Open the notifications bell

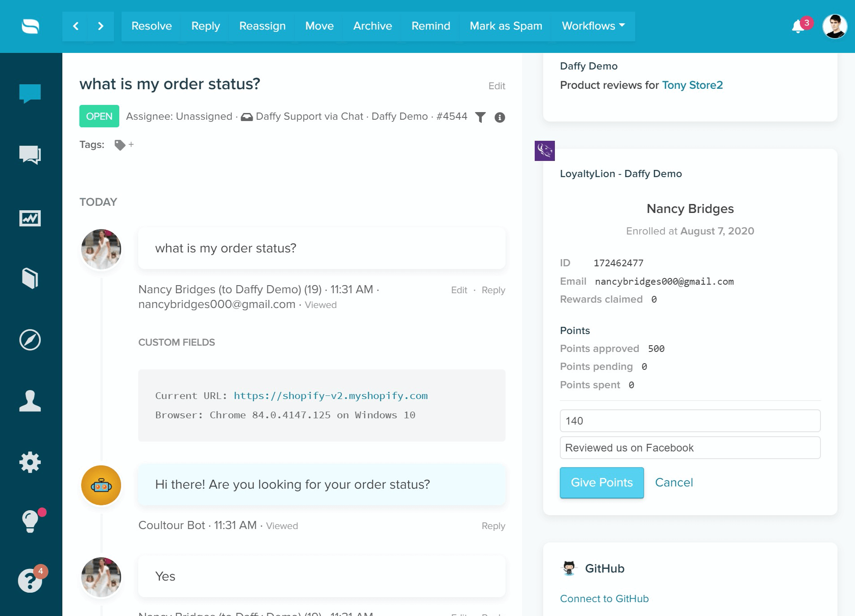[x=798, y=26]
